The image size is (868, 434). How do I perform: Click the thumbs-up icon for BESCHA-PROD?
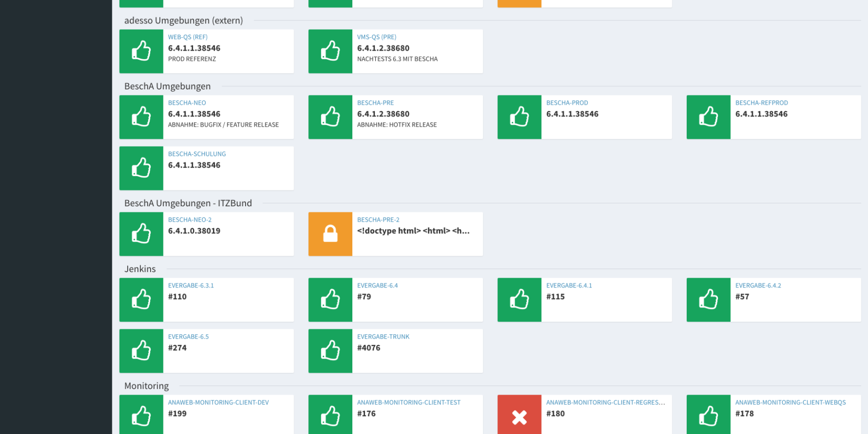[519, 117]
